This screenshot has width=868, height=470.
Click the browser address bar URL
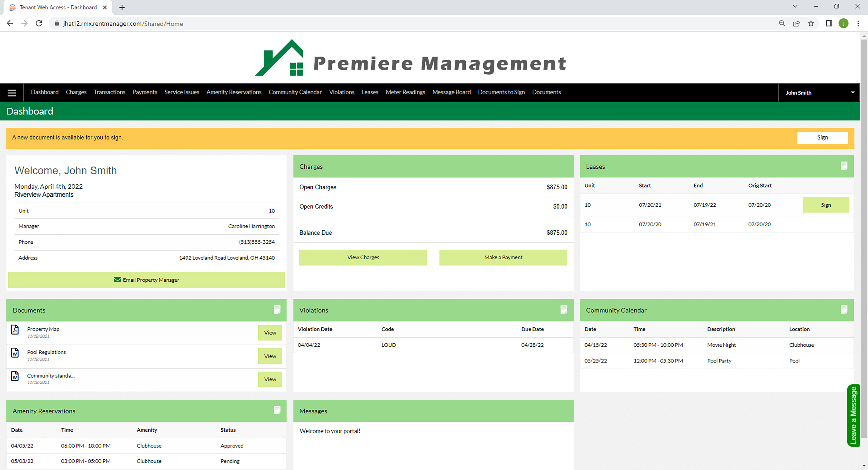tap(123, 24)
